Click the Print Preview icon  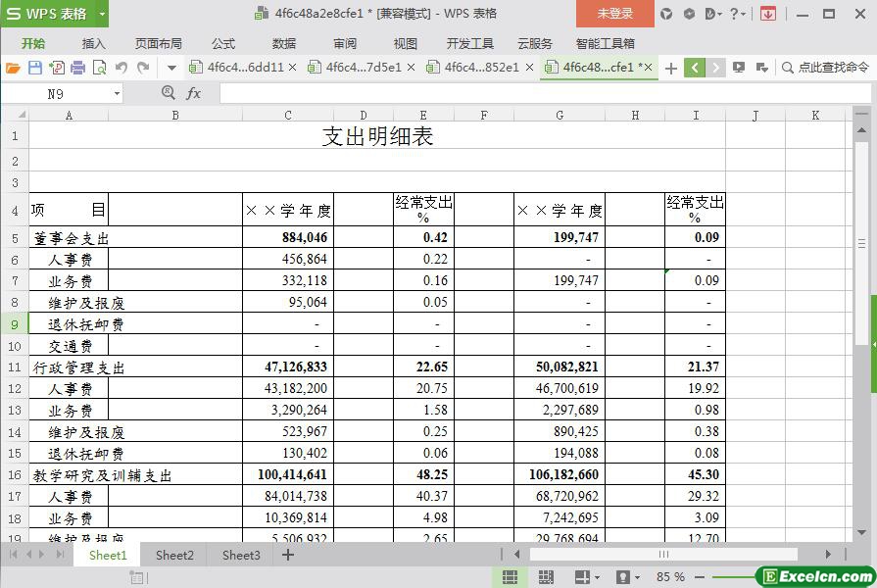100,68
